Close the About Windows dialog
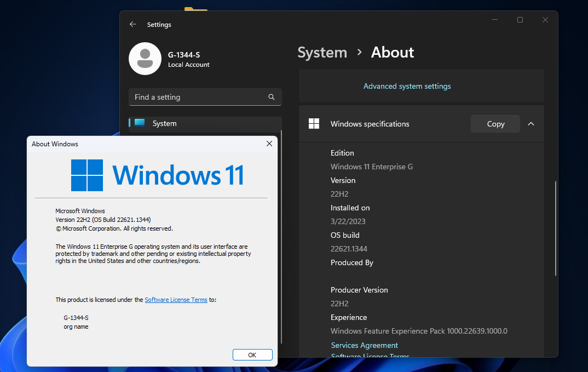588x372 pixels. pyautogui.click(x=269, y=144)
